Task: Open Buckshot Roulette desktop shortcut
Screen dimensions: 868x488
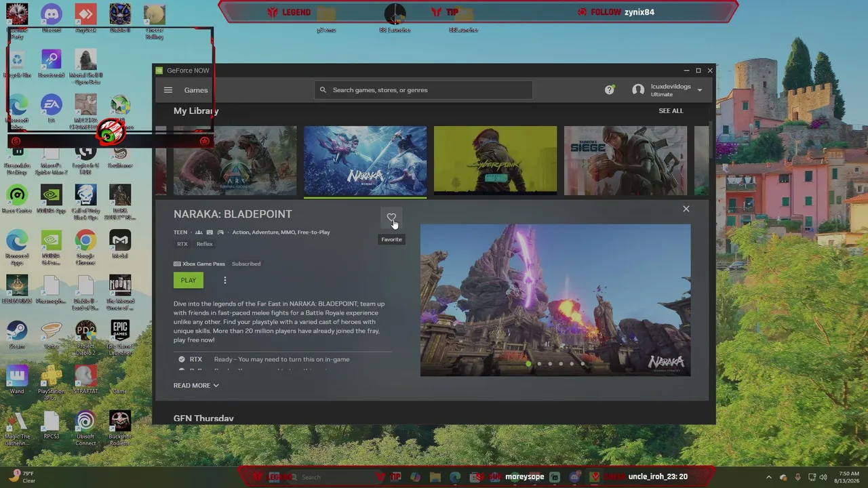Action: click(x=120, y=428)
